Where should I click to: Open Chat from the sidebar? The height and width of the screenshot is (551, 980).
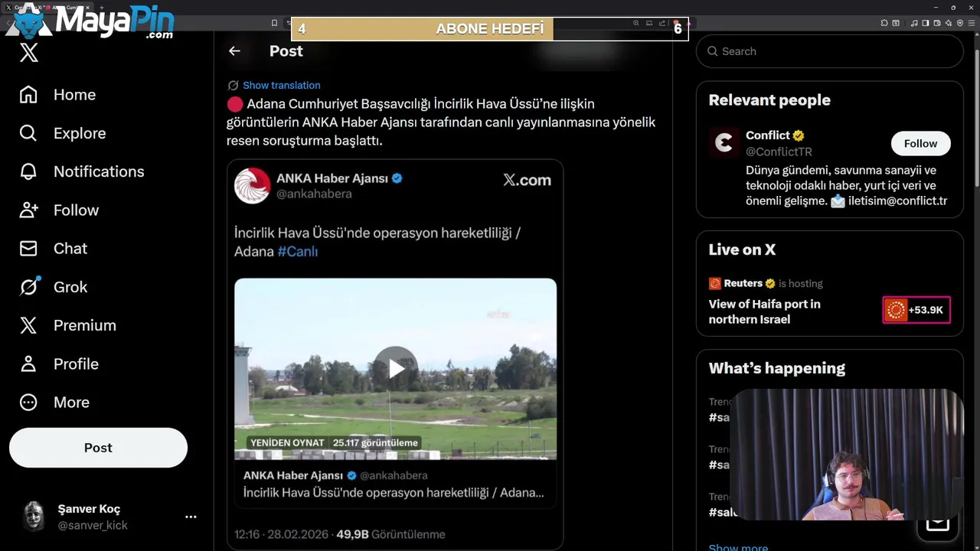coord(53,248)
